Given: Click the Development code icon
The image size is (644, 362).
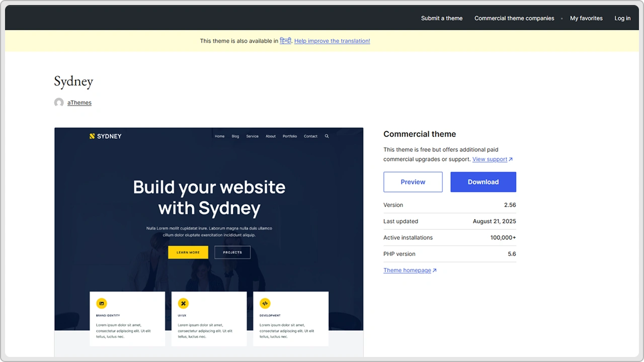Looking at the screenshot, I should click(x=265, y=303).
